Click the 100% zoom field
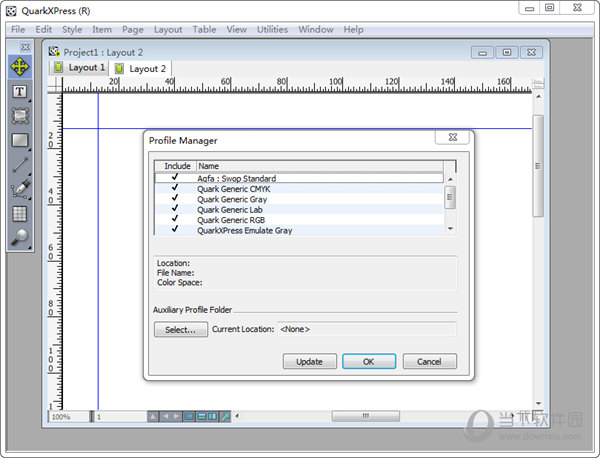 [68, 417]
